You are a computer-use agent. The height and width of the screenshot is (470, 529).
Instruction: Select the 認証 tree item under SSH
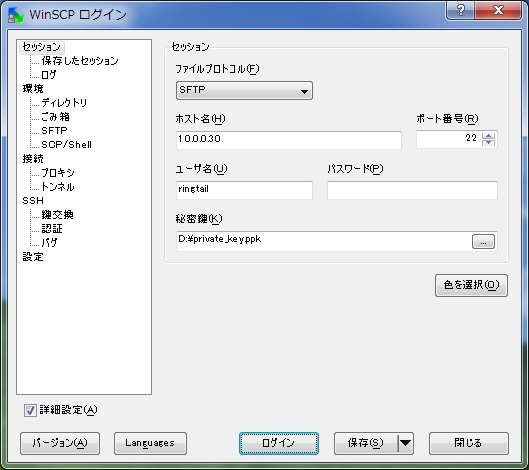point(52,228)
